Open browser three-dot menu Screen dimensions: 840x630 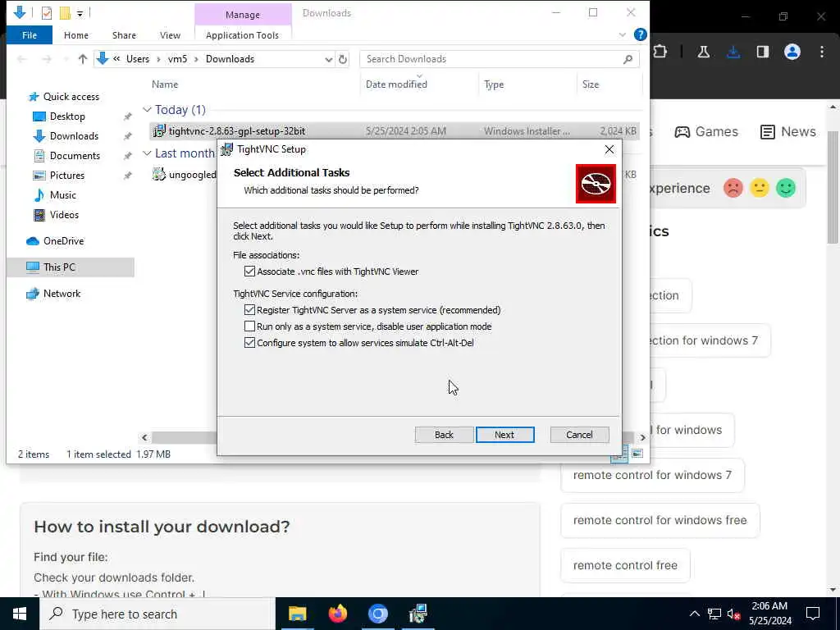(822, 52)
